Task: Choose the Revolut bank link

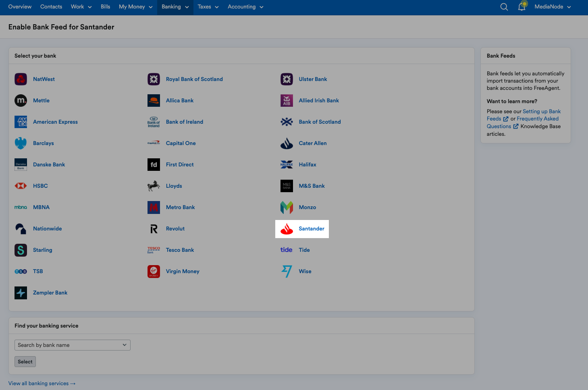Action: coord(175,229)
